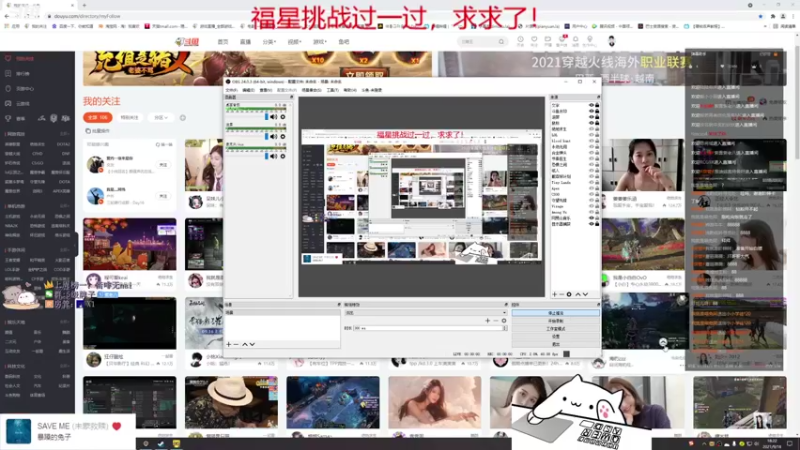Open stream thumbnail of man in white hat
The height and width of the screenshot is (450, 800).
point(231,403)
